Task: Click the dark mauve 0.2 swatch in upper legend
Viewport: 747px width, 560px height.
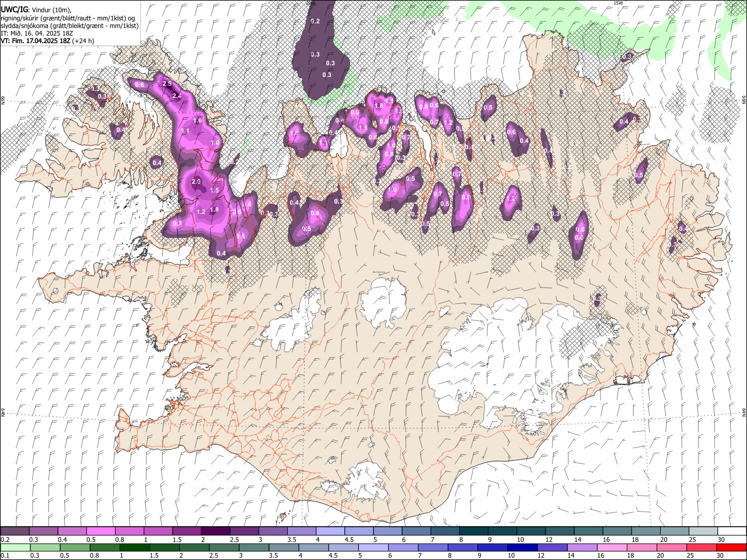Action: (15, 531)
